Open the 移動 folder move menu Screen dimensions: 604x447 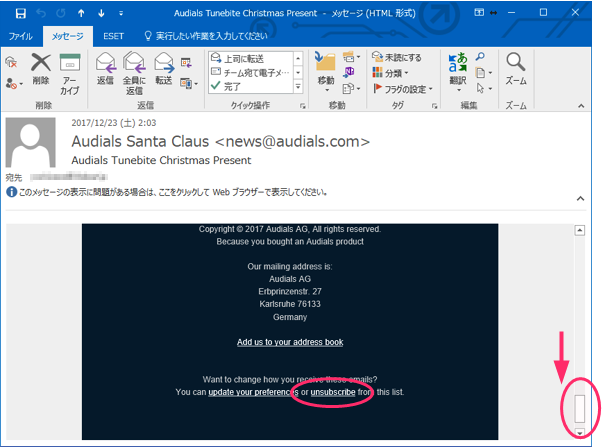[325, 71]
